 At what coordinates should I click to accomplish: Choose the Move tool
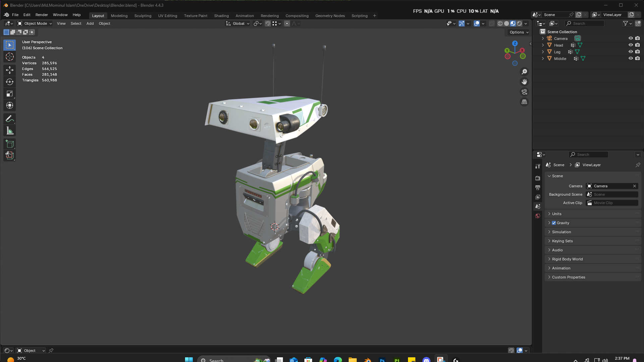point(9,70)
